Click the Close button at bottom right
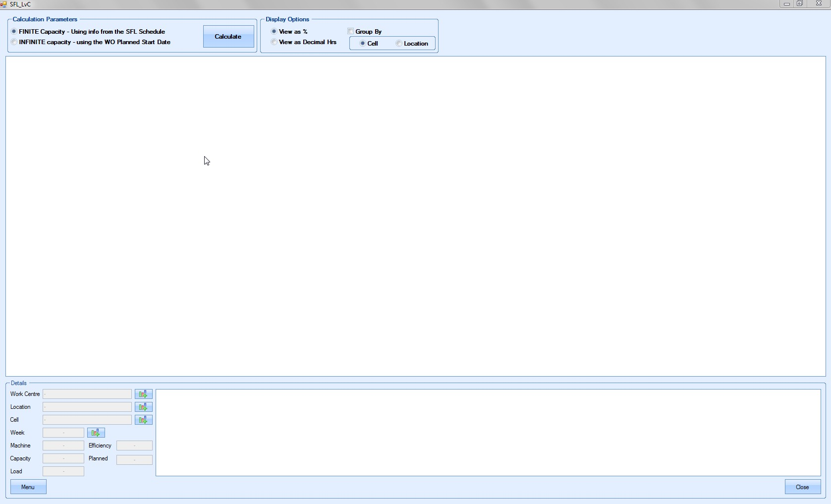 pos(802,487)
